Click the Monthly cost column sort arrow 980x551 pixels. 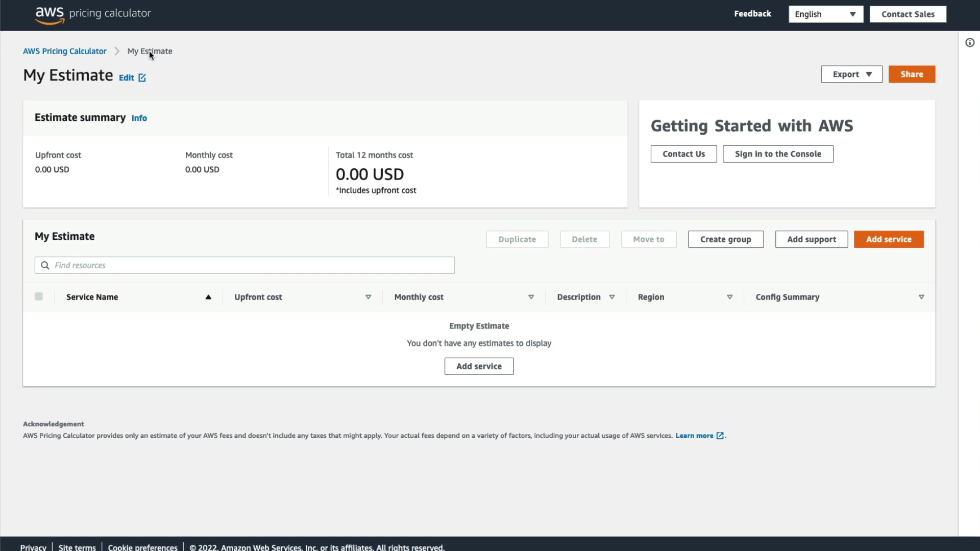(531, 297)
